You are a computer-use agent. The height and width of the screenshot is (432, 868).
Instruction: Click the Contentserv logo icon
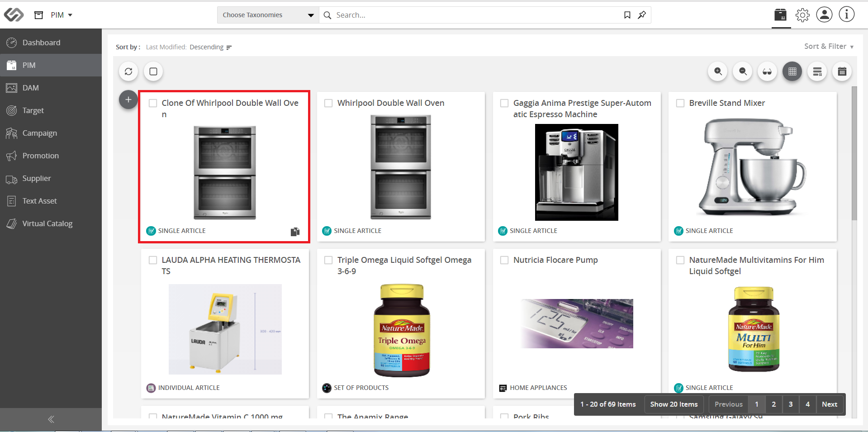pos(14,14)
